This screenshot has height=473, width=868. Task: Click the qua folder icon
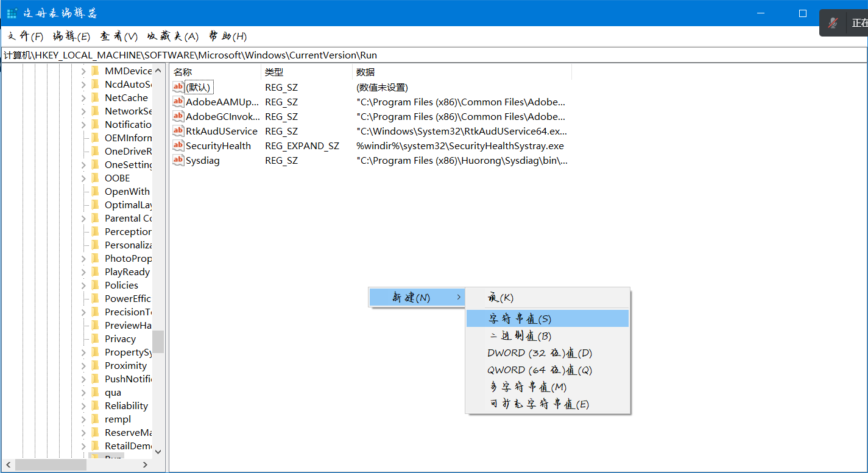(x=96, y=392)
